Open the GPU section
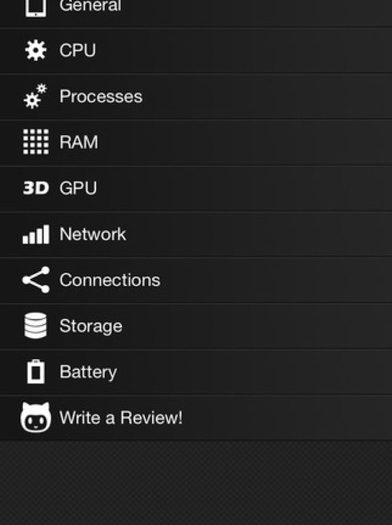 (196, 188)
